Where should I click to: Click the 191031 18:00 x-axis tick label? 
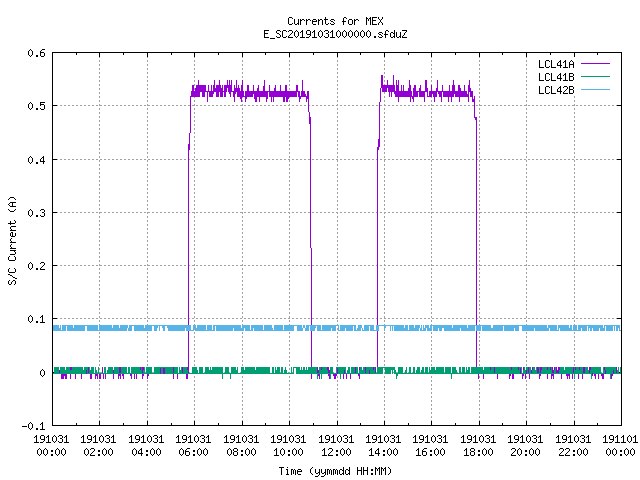478,446
